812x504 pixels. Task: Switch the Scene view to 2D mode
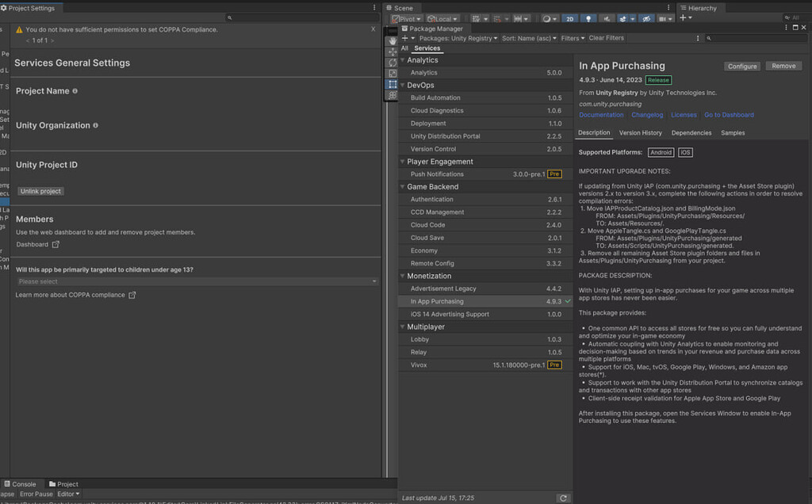point(571,17)
